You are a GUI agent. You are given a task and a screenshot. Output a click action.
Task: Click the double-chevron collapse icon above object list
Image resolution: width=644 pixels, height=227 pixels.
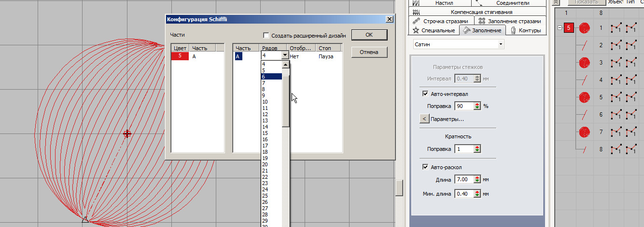pos(556,2)
